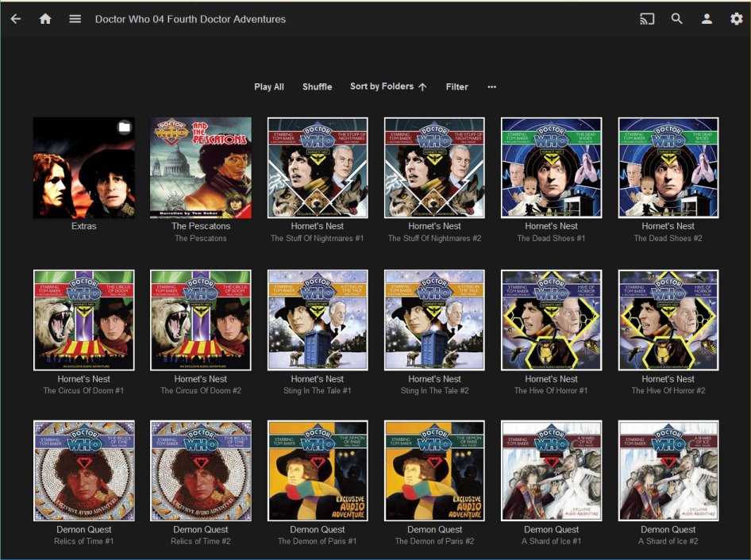Click 'A Shard of Ice #2' text

point(668,541)
